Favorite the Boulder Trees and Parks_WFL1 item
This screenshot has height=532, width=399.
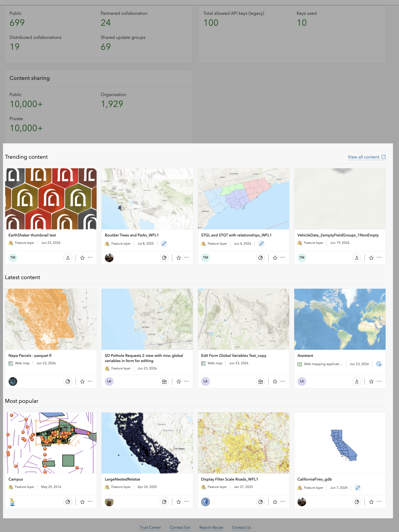click(x=179, y=258)
